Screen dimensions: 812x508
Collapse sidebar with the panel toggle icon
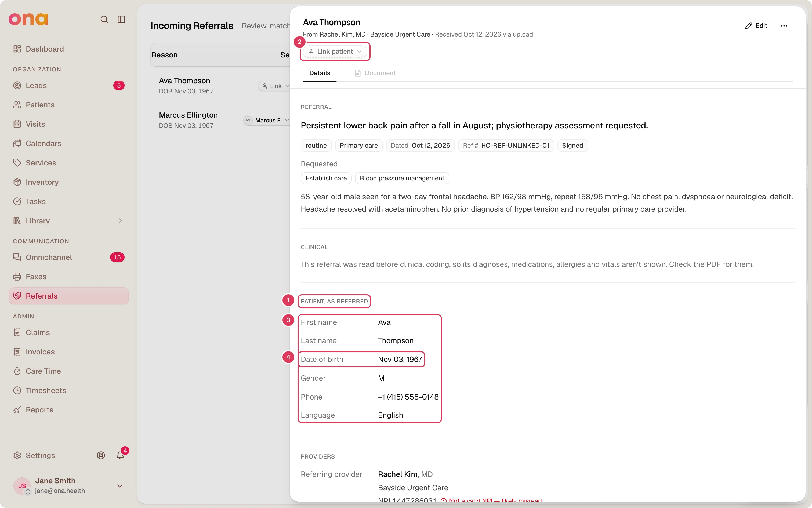[121, 20]
